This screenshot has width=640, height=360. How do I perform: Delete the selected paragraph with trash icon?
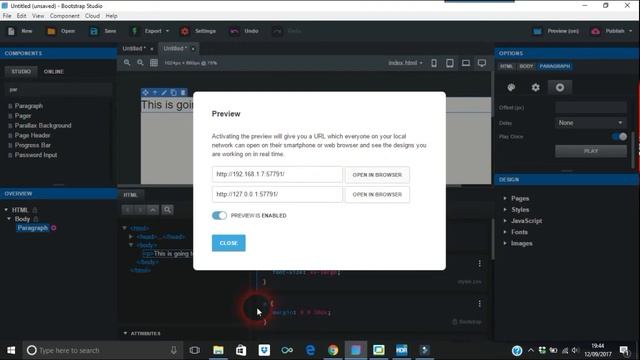(183, 93)
